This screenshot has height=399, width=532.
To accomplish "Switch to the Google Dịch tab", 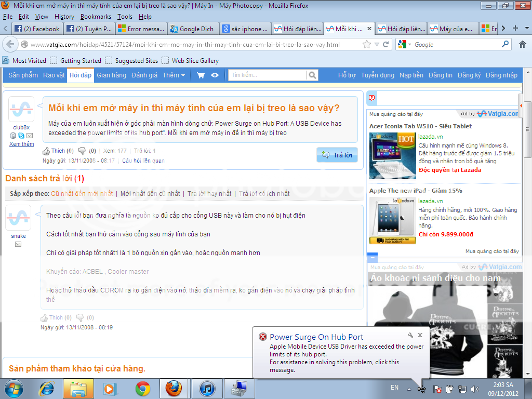I will coord(192,29).
